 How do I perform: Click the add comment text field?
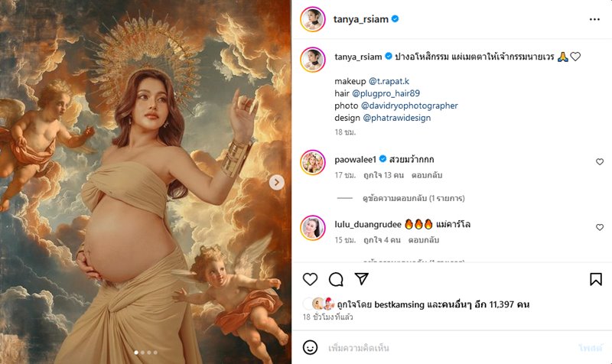pos(444,347)
